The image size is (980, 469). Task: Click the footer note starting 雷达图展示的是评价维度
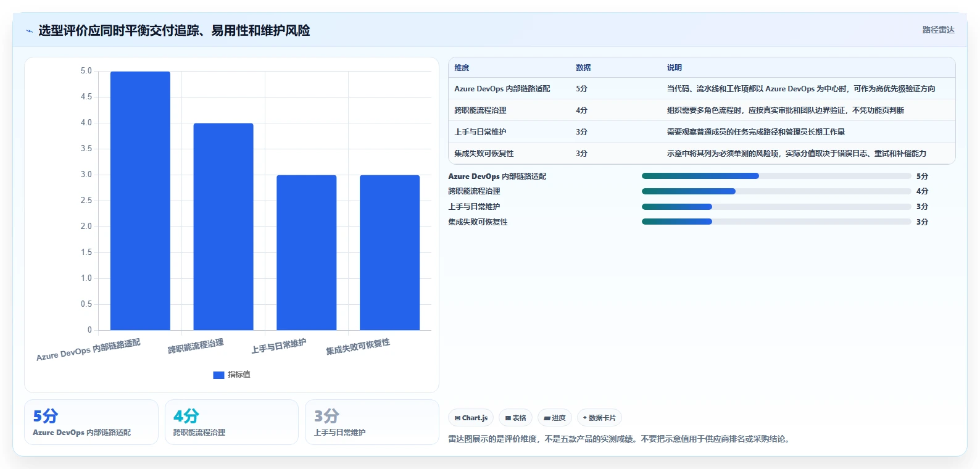click(620, 439)
